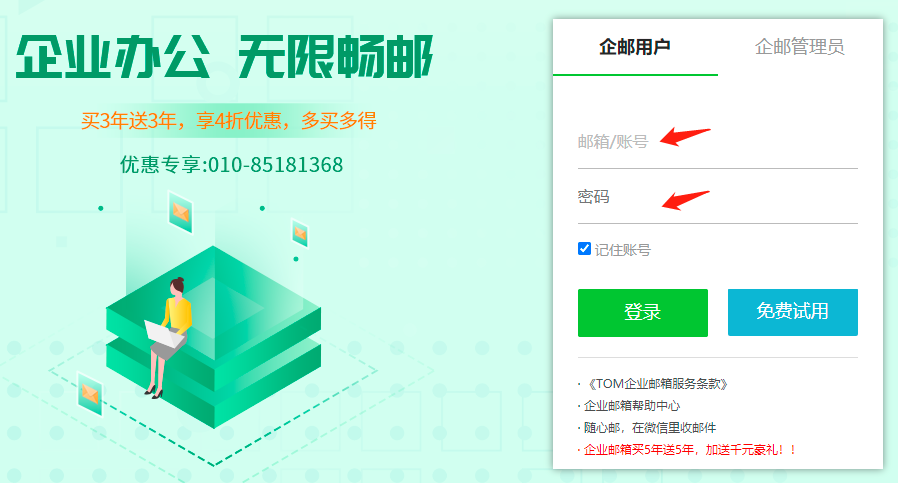898x483 pixels.
Task: Click the green 登录 button
Action: 643,312
